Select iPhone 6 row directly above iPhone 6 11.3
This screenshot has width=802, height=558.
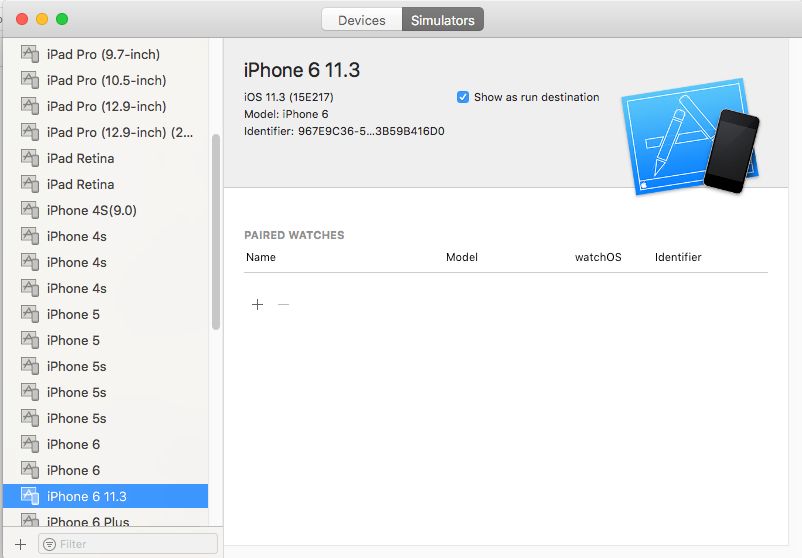[x=105, y=470]
